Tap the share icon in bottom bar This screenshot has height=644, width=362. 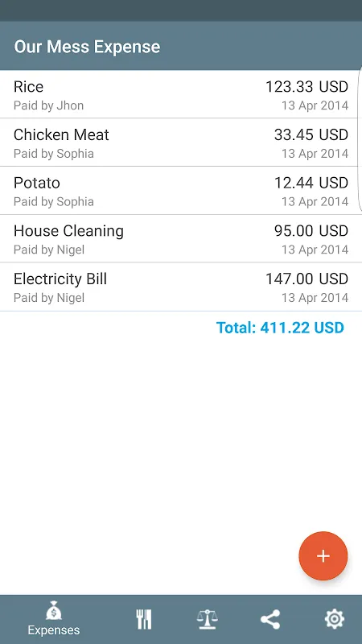coord(270,619)
